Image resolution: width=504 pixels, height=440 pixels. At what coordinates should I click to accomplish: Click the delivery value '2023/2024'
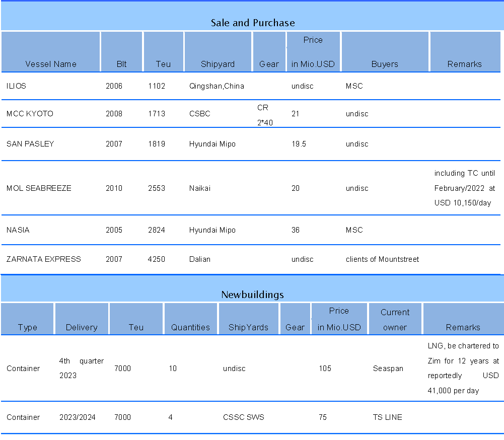pos(78,417)
